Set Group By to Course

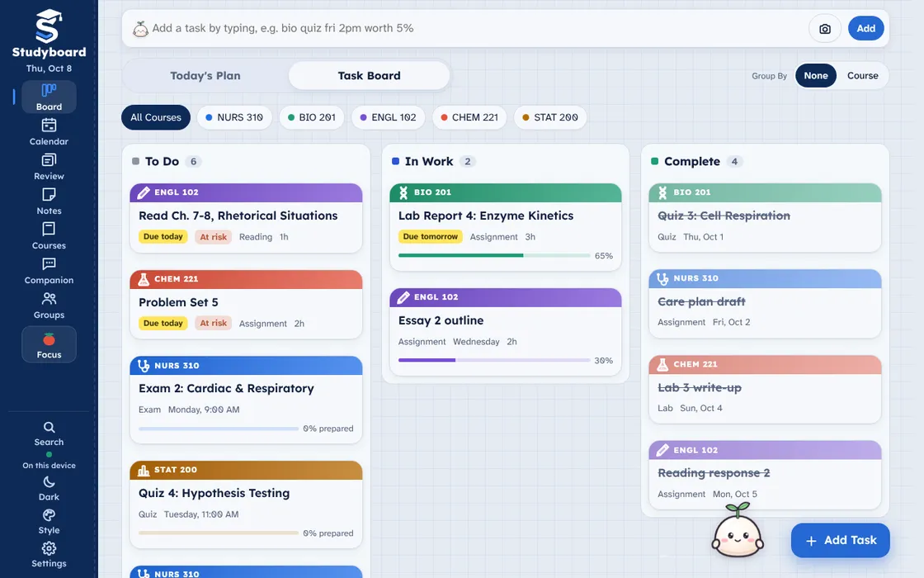pos(863,75)
